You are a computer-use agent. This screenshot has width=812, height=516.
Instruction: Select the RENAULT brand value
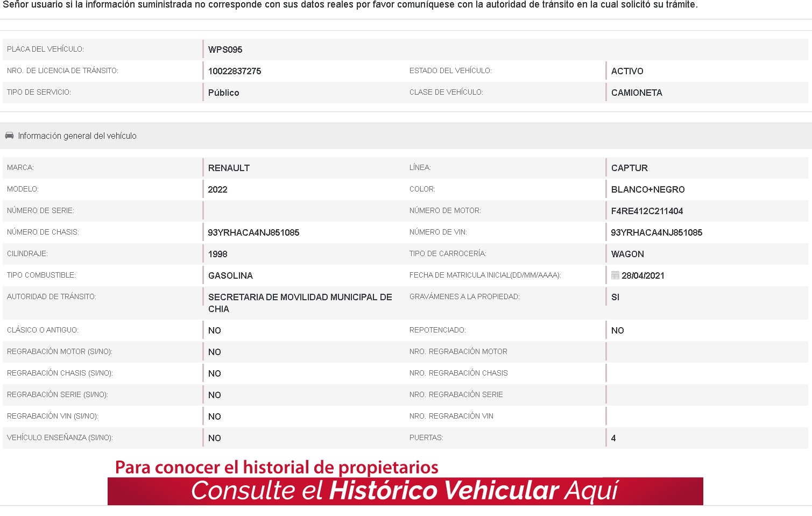click(x=229, y=168)
